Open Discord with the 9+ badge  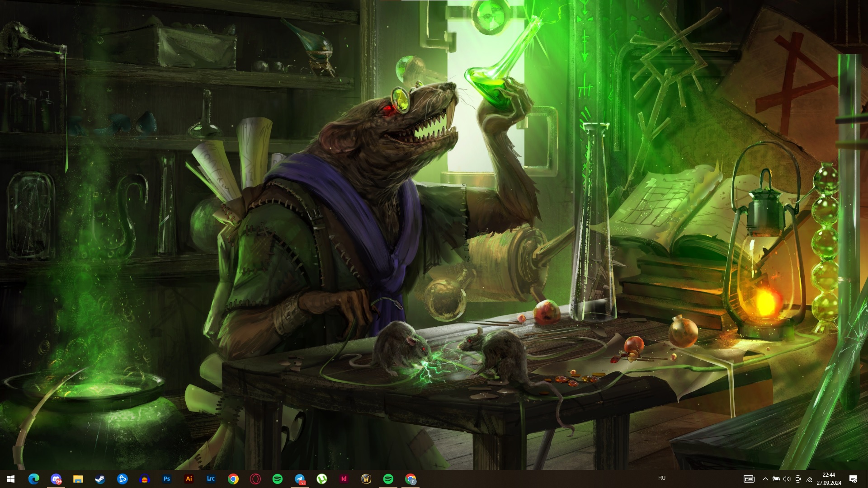(56, 479)
